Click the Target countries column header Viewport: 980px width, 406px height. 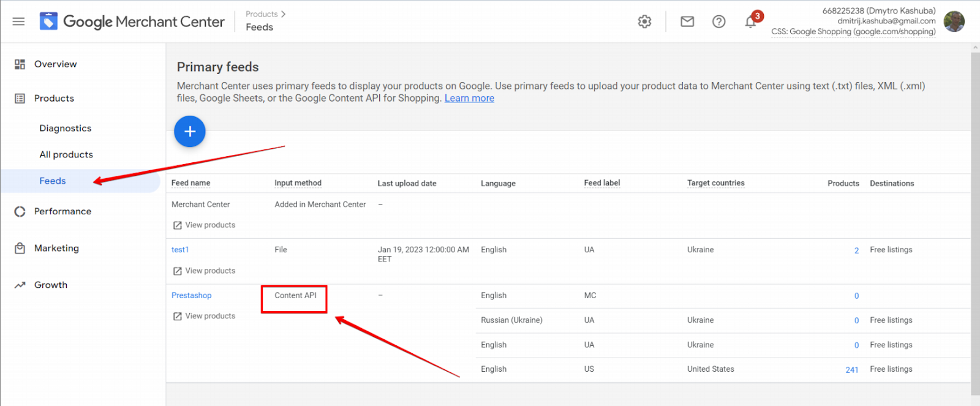click(x=716, y=183)
